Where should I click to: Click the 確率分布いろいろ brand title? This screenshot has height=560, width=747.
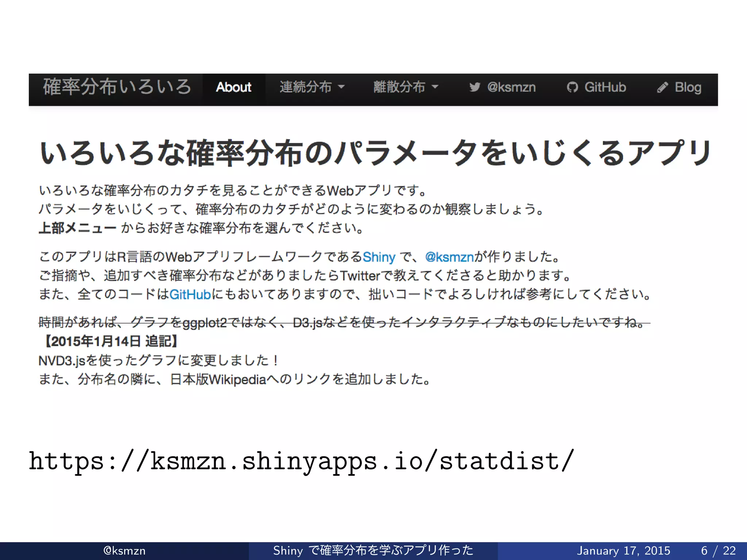117,87
